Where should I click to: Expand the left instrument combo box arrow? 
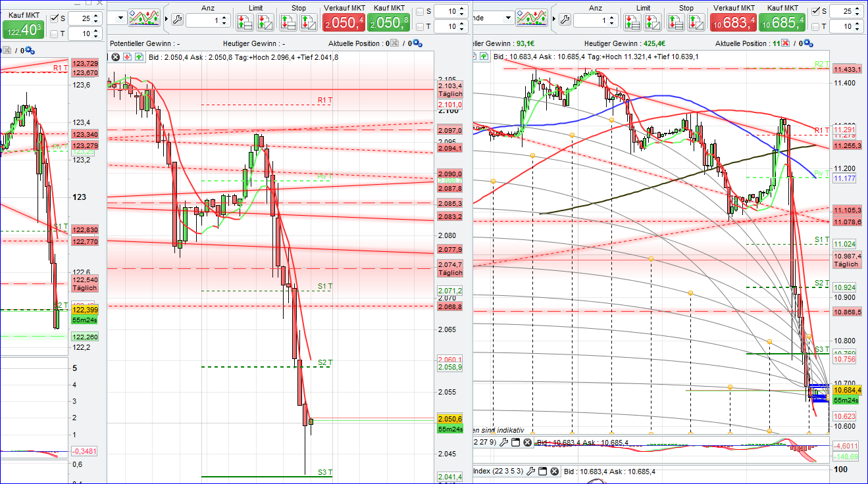tap(119, 16)
